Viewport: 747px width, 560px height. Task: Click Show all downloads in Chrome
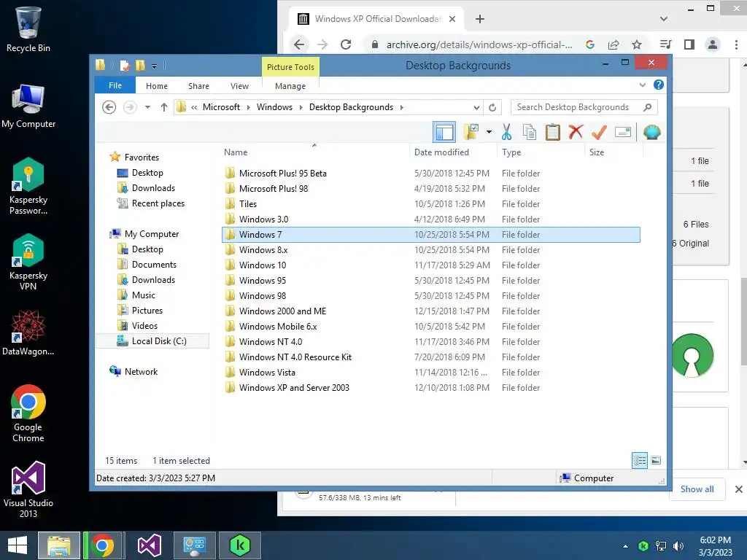697,489
